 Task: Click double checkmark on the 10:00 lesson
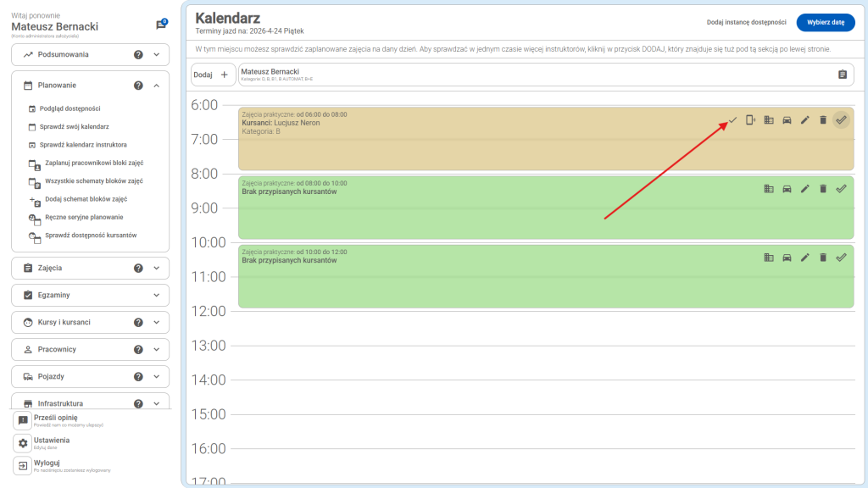pos(841,258)
